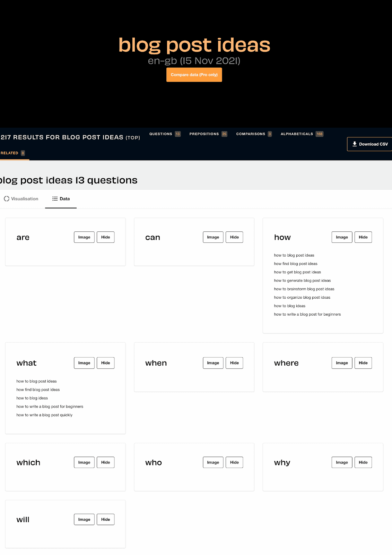The width and height of the screenshot is (392, 555).
Task: Click Image button on 'will' card
Action: coord(84,519)
